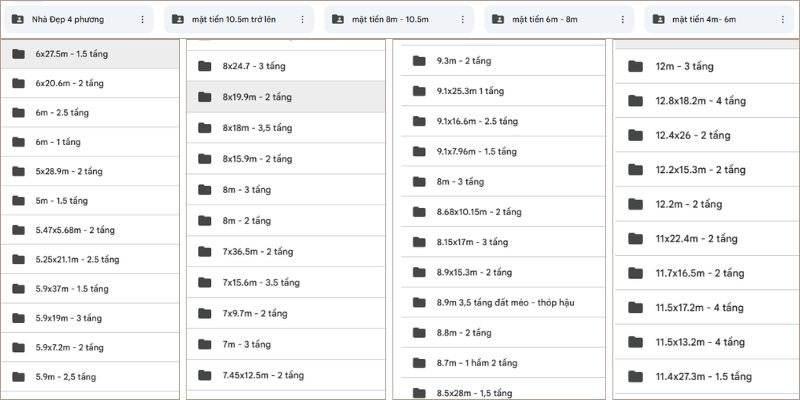
Task: Select folder 5.47x5.68m - 2 tầng
Action: point(75,230)
